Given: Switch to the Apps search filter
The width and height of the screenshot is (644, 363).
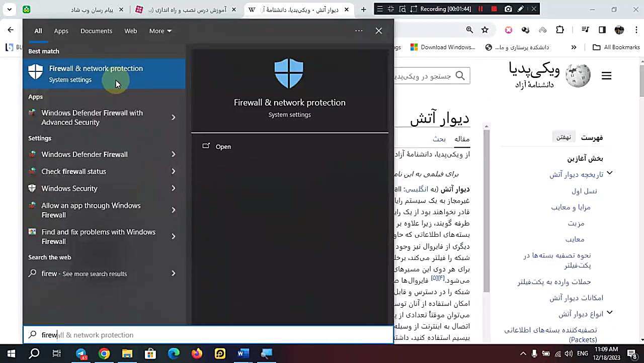Looking at the screenshot, I should click(x=61, y=31).
